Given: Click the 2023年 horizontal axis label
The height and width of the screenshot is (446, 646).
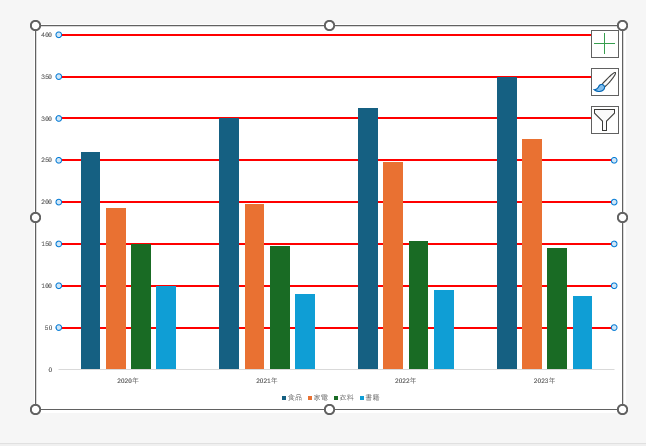Looking at the screenshot, I should pyautogui.click(x=544, y=381).
